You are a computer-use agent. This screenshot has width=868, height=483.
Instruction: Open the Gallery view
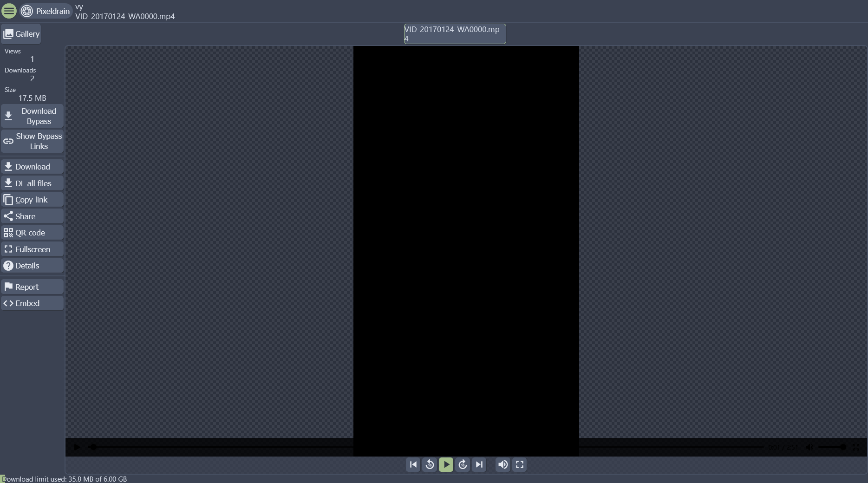[21, 34]
